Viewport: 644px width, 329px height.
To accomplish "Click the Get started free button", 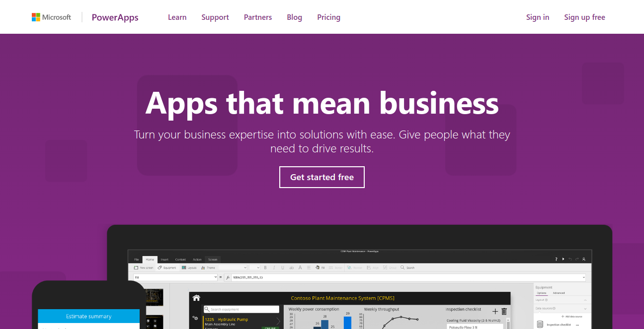I will tap(322, 177).
